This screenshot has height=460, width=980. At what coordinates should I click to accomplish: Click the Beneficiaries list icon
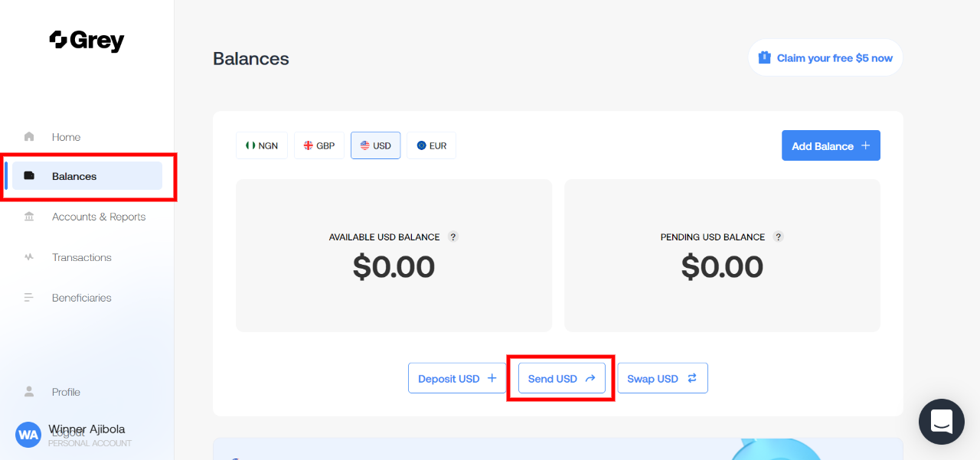click(29, 298)
